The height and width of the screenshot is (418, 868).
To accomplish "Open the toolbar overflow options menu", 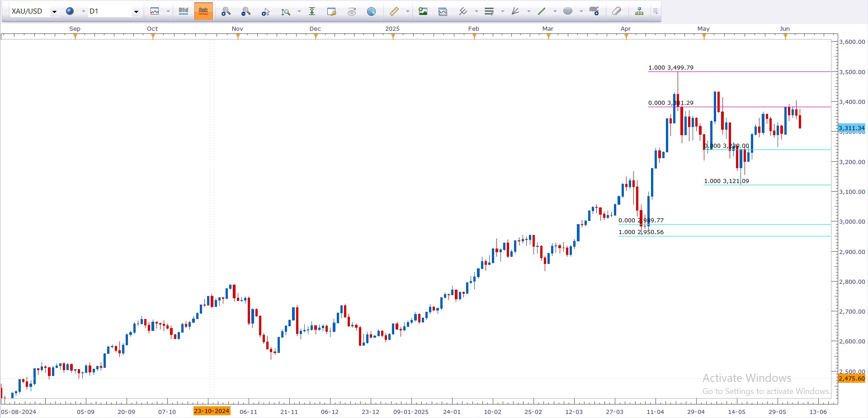I will pos(655,11).
